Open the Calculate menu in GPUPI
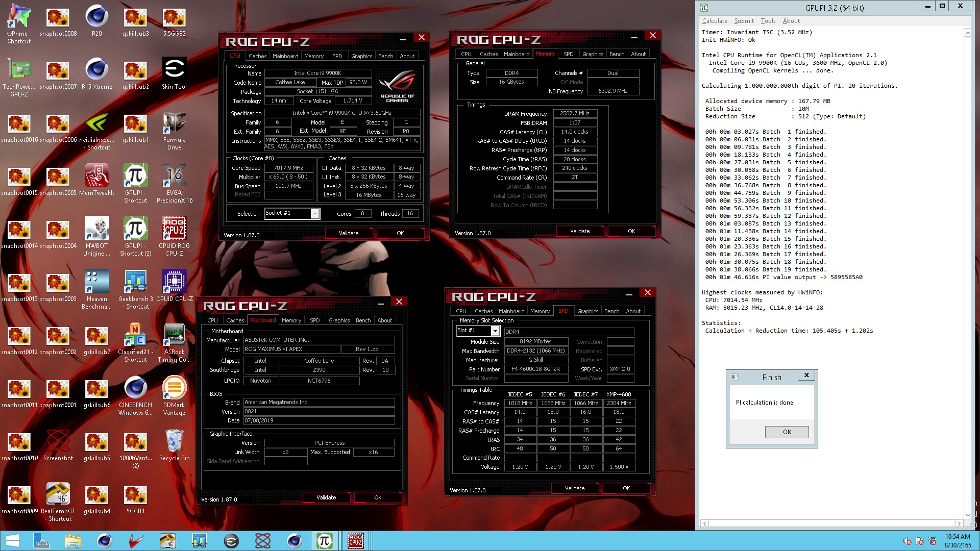 tap(715, 21)
